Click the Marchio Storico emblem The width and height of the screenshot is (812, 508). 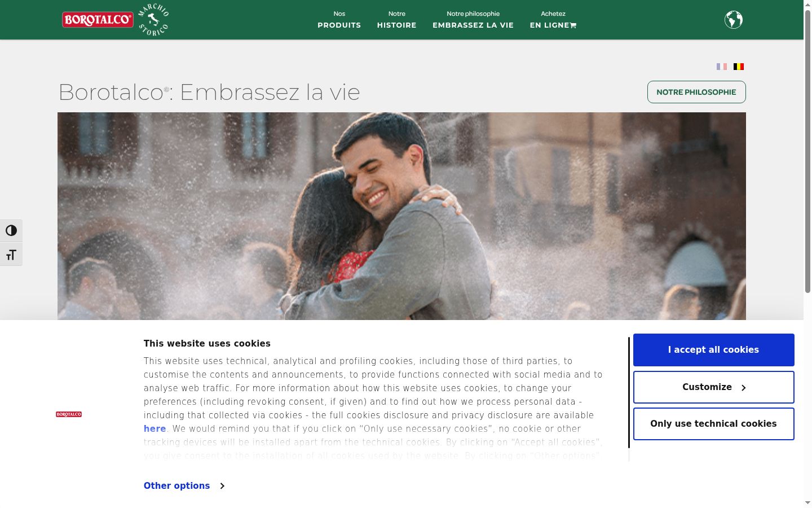(x=153, y=20)
